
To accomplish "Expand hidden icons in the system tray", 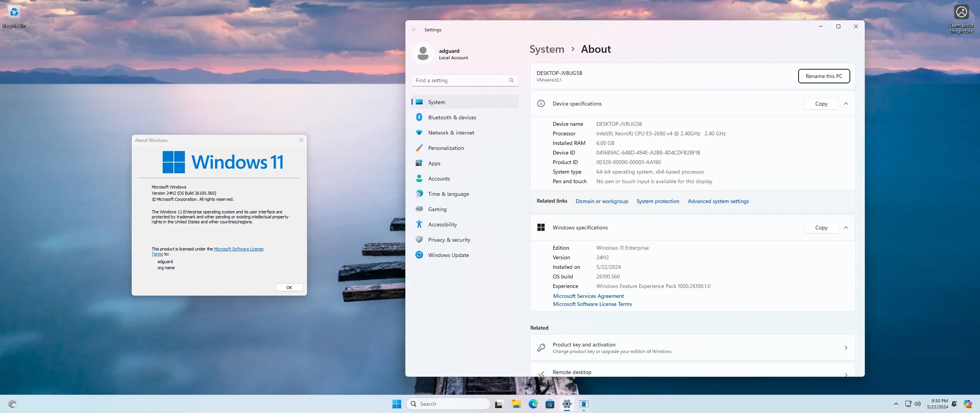I will tap(896, 404).
